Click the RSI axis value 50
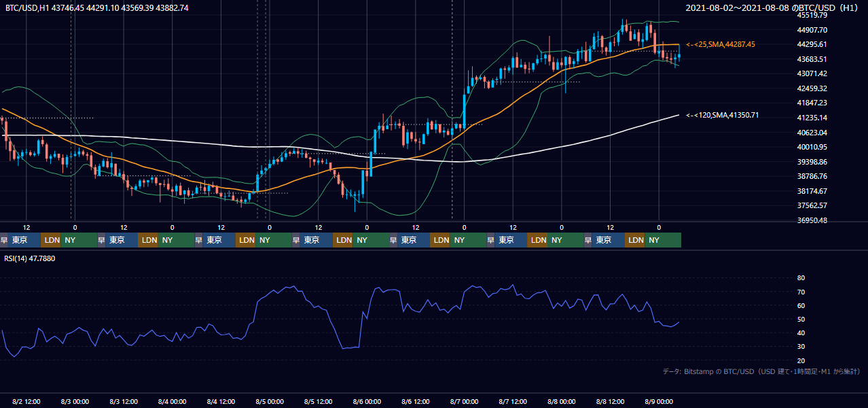 (x=801, y=319)
